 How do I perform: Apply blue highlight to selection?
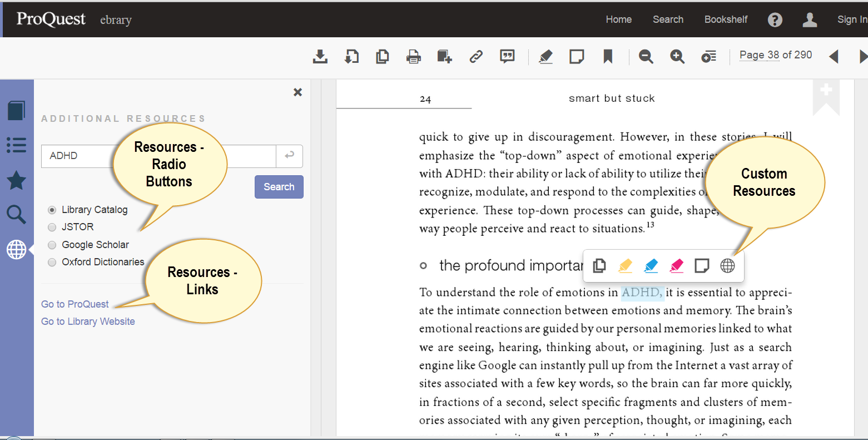click(651, 266)
